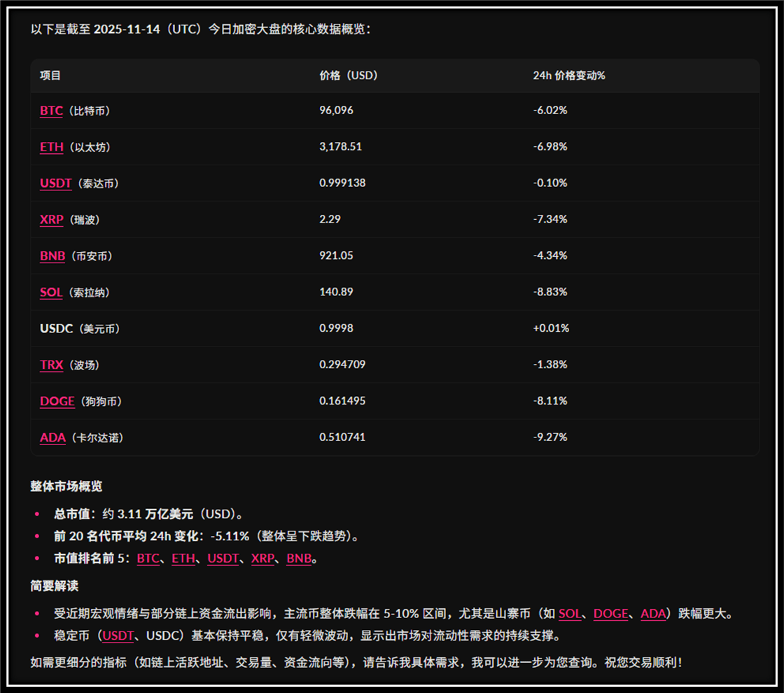The width and height of the screenshot is (784, 693).
Task: Click the 项目 column header
Action: (50, 76)
